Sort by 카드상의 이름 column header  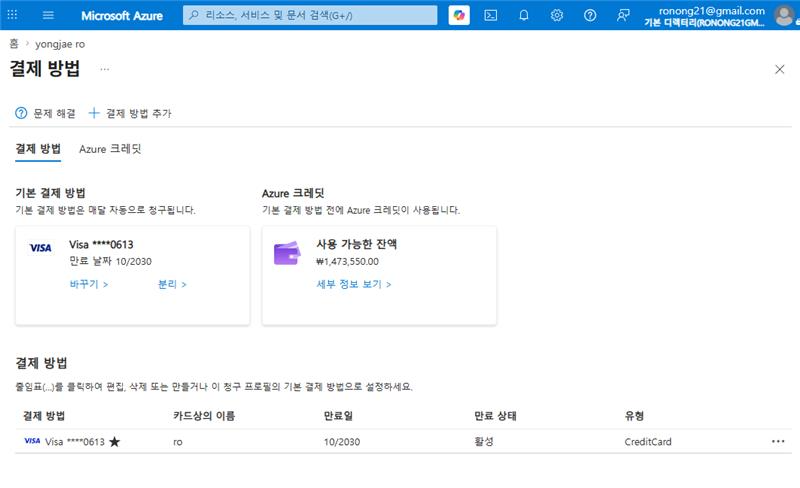point(204,416)
